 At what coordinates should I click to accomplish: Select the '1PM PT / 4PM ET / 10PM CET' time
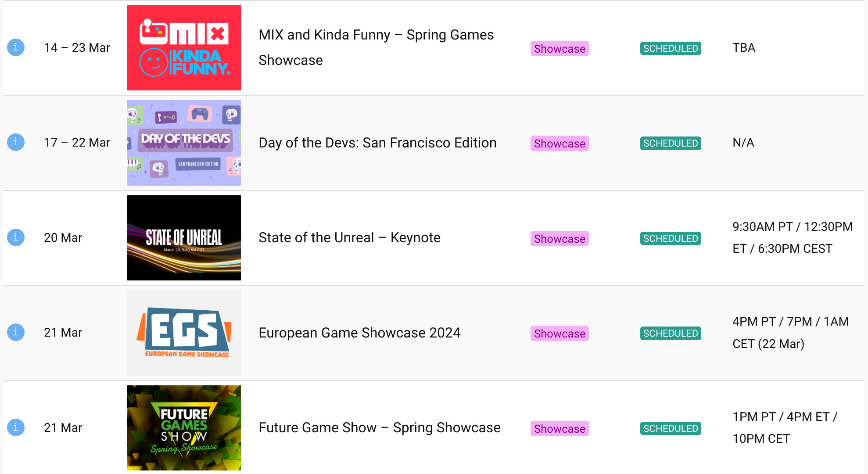(785, 427)
